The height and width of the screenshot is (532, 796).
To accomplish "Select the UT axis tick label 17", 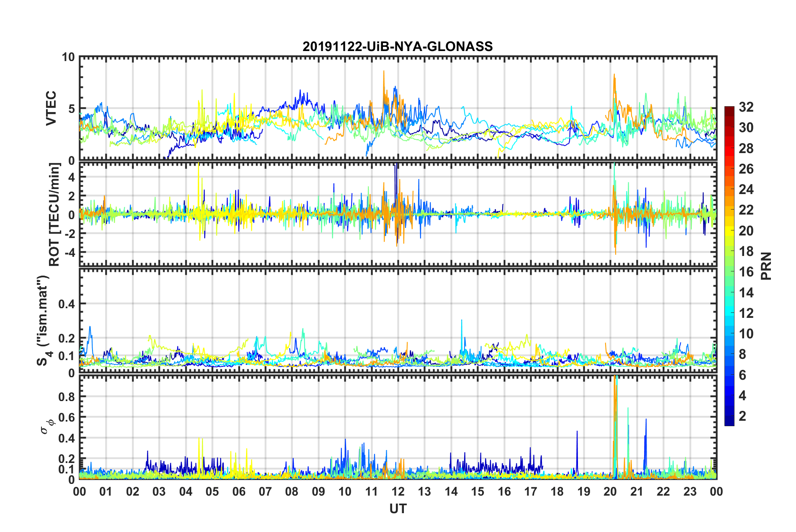I will tap(531, 491).
